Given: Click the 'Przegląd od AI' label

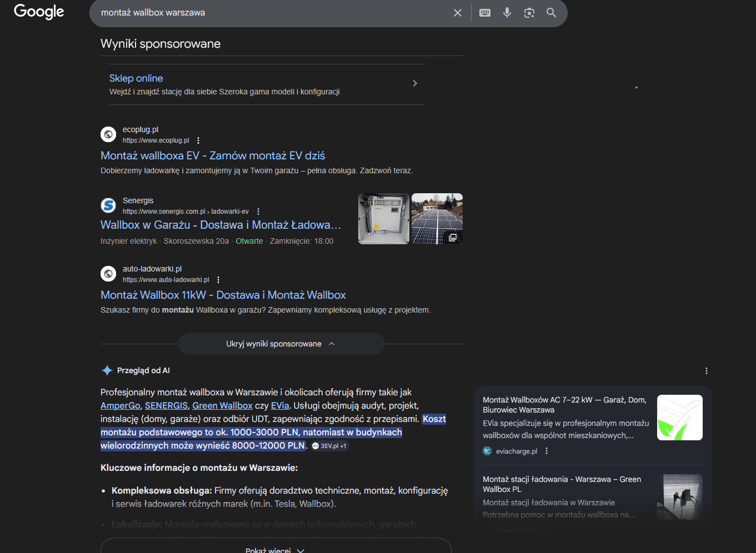Looking at the screenshot, I should coord(143,370).
